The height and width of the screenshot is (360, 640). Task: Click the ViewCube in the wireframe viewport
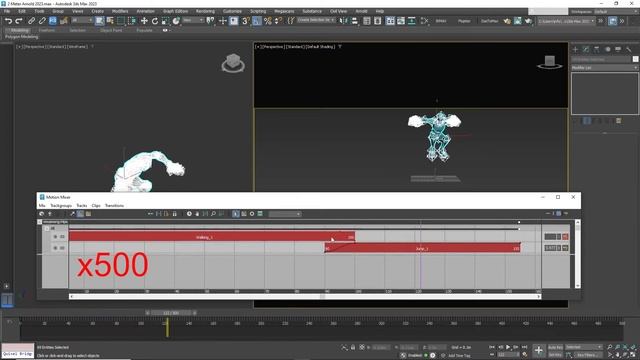tap(233, 63)
